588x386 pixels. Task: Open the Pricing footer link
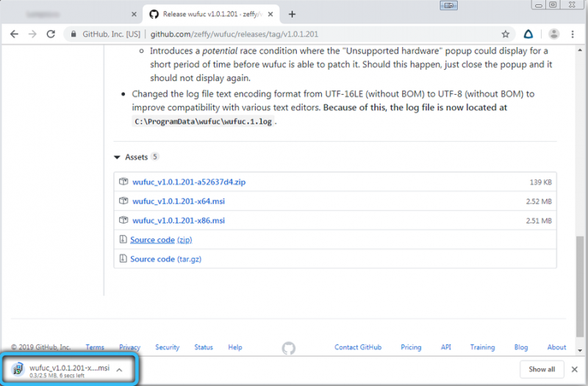[411, 347]
